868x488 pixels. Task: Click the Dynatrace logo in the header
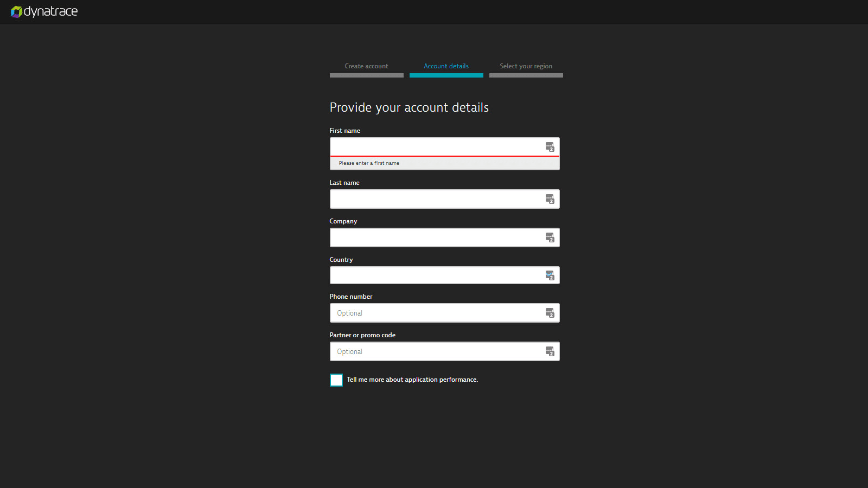point(43,11)
